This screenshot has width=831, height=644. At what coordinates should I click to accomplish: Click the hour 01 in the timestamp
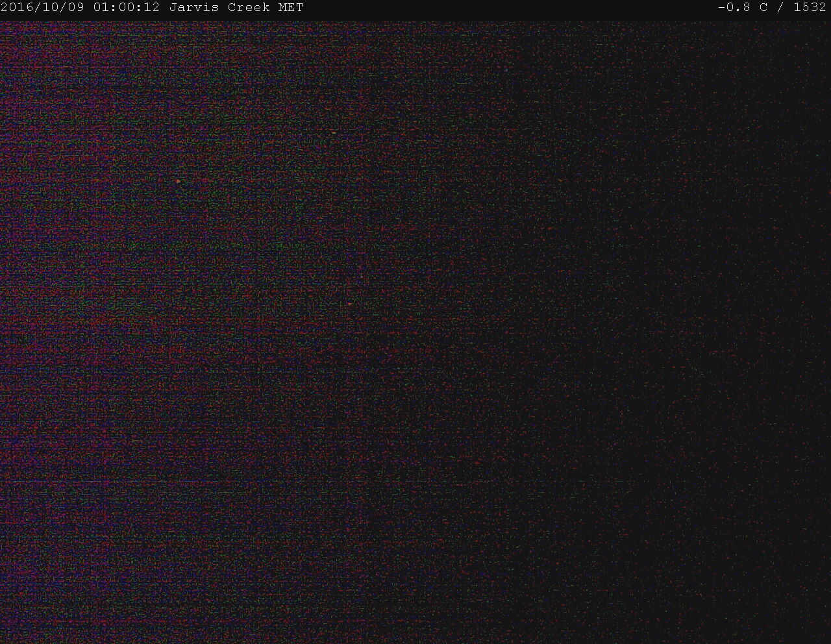(101, 8)
